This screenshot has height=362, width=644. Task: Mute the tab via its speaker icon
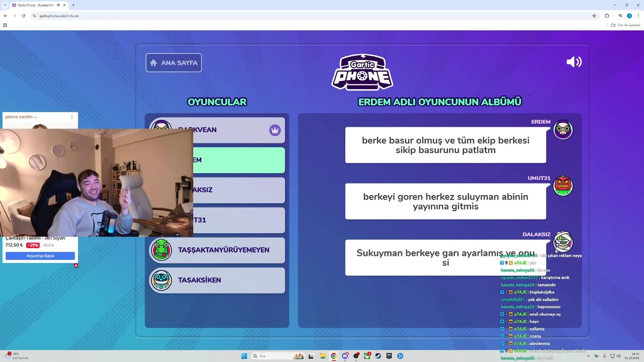click(x=58, y=5)
